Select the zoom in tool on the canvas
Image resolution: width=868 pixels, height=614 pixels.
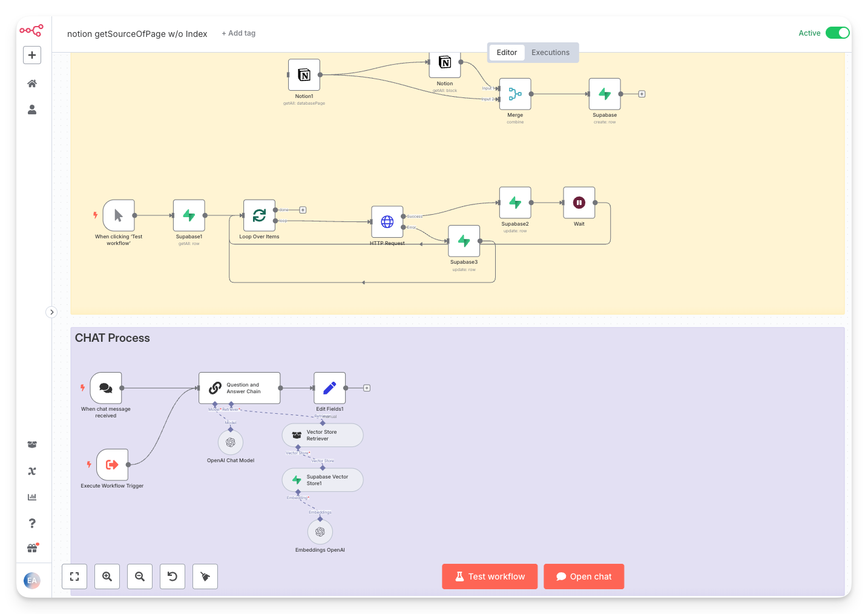click(107, 576)
